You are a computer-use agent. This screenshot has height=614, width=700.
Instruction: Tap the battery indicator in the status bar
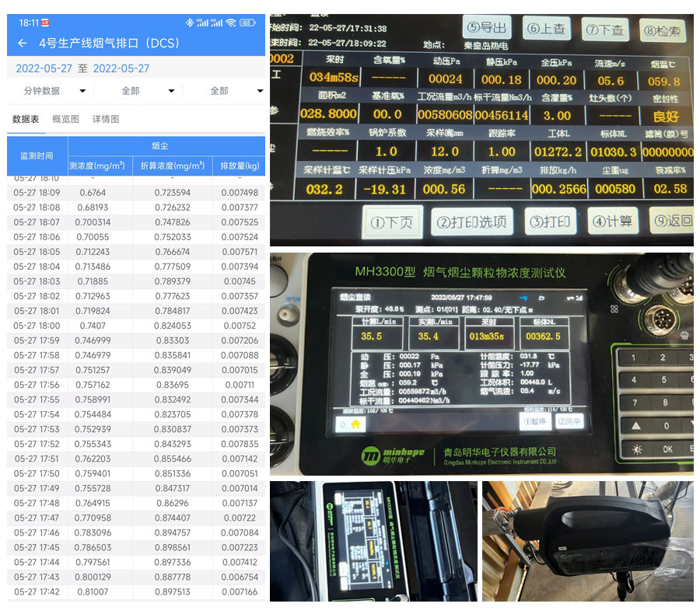[x=248, y=23]
